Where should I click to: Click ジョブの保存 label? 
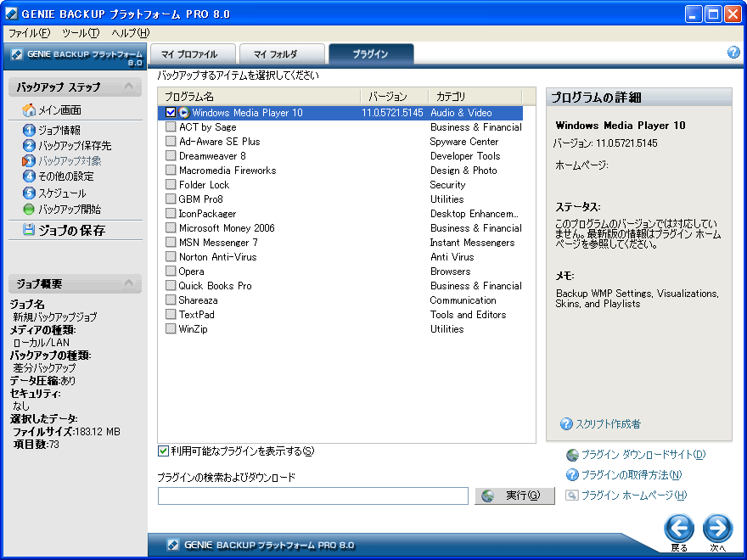[72, 231]
